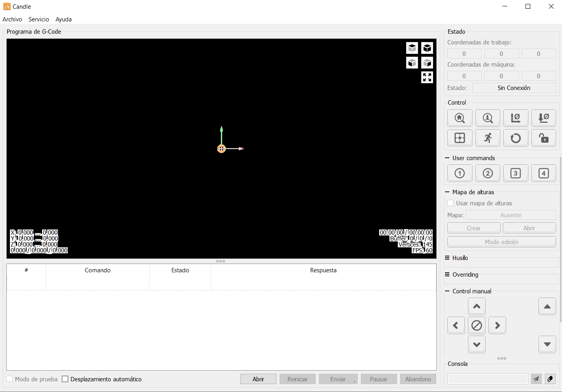
Task: Expand the Overriding section
Action: click(x=465, y=275)
